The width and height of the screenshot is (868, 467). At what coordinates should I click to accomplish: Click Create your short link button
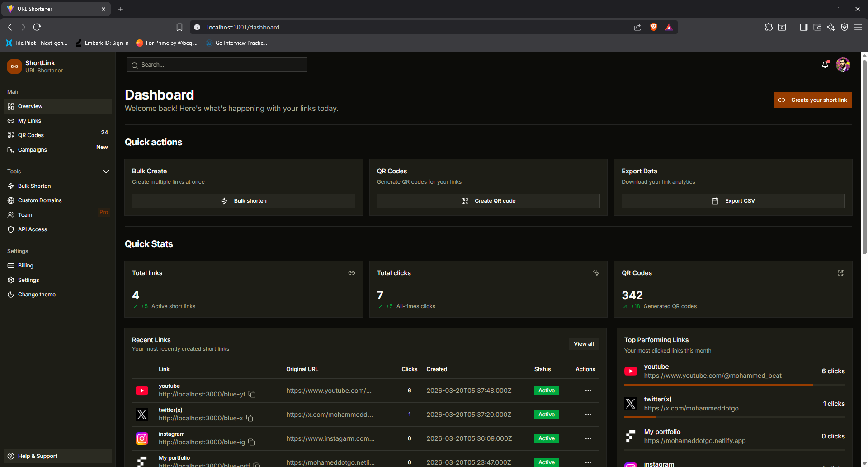(812, 100)
